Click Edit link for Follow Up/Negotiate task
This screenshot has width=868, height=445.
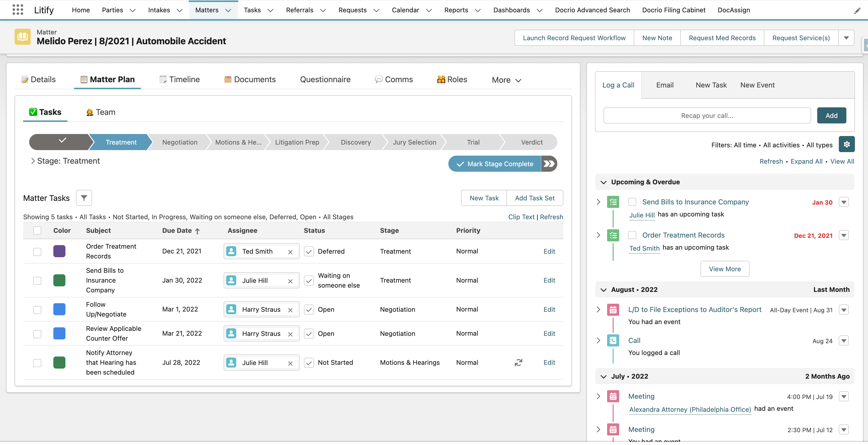[x=549, y=309]
